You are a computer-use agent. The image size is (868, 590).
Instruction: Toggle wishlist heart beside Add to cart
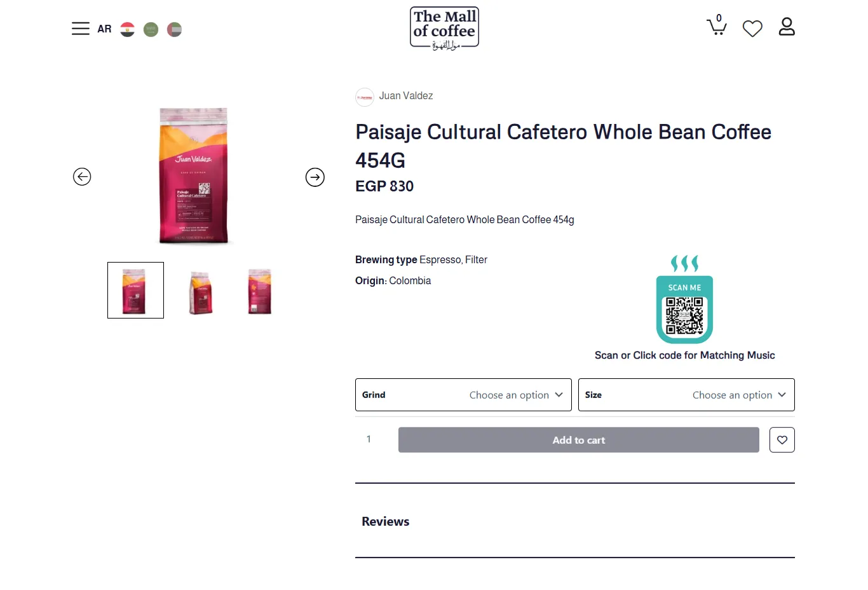click(782, 440)
